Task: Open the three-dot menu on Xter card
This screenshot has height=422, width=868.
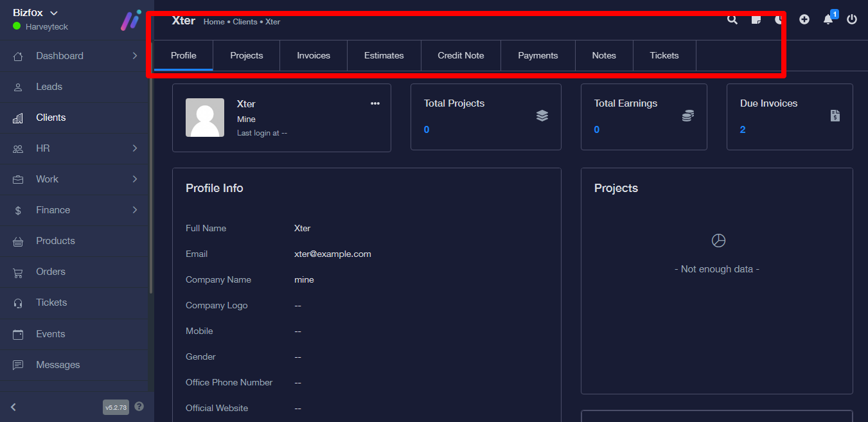Action: [375, 103]
